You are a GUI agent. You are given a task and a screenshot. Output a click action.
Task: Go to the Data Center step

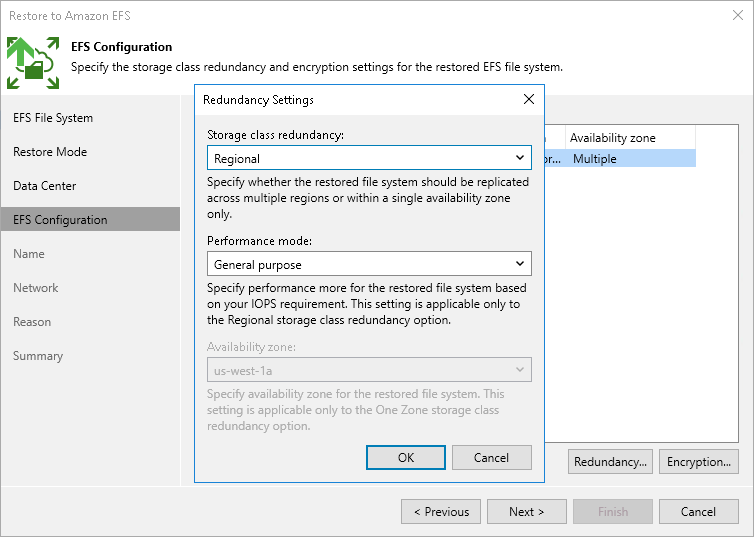tap(45, 186)
